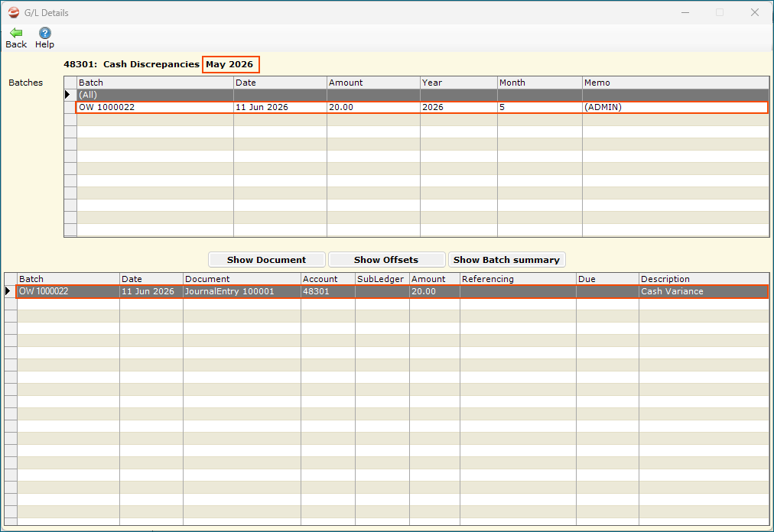This screenshot has width=774, height=532.
Task: Click the Month cell showing 5
Action: click(x=539, y=107)
